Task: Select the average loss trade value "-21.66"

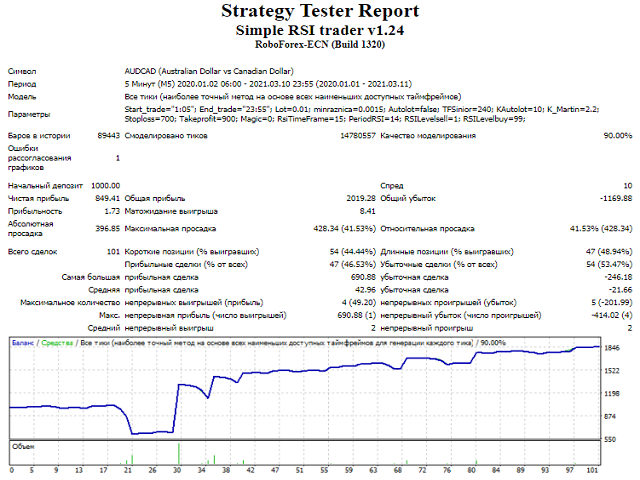Action: [x=620, y=290]
